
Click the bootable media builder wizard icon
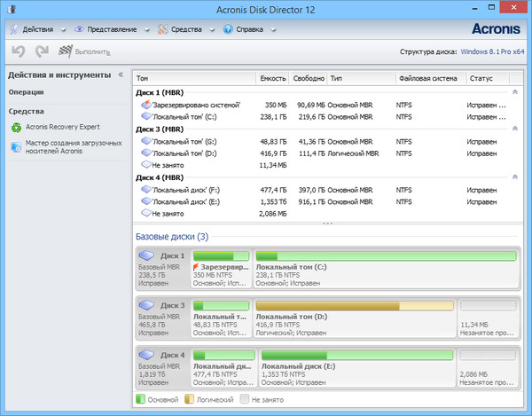pos(16,147)
